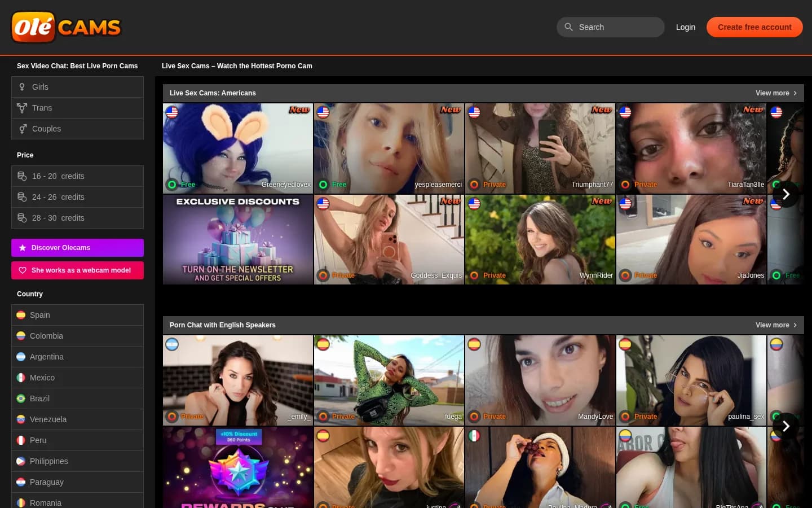The width and height of the screenshot is (812, 508).
Task: Click the Philippines flag icon in the sidebar
Action: click(x=21, y=461)
